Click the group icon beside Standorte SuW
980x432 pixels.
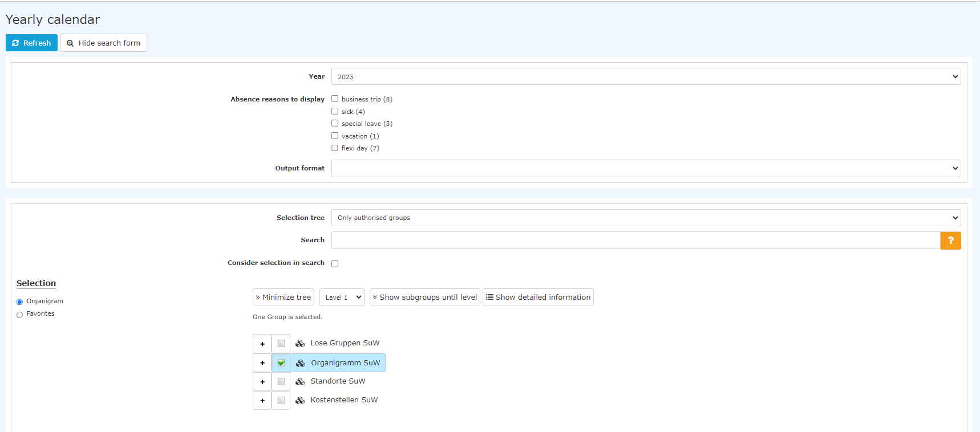point(300,381)
